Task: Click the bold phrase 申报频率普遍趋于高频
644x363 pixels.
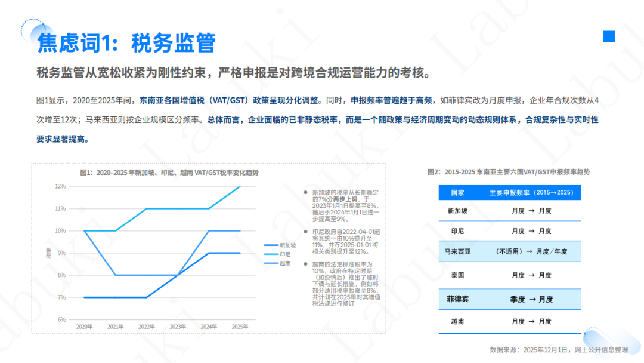Action: coord(391,100)
